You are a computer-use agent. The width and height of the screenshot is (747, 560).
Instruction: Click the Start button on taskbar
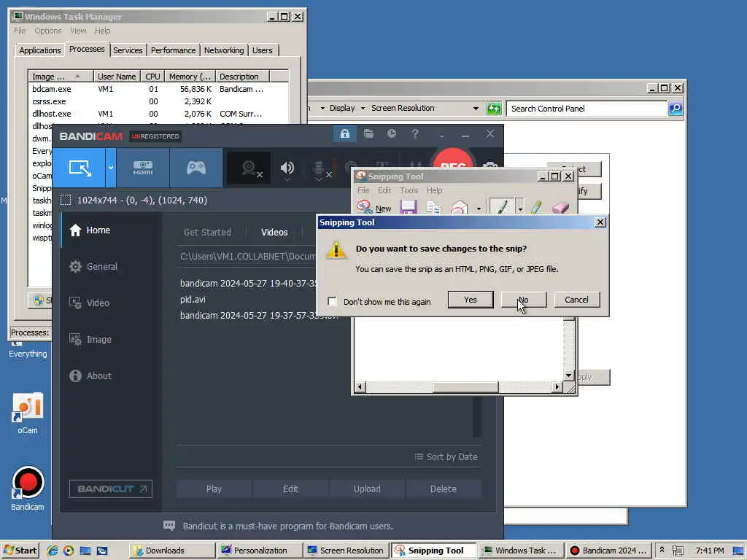point(20,551)
